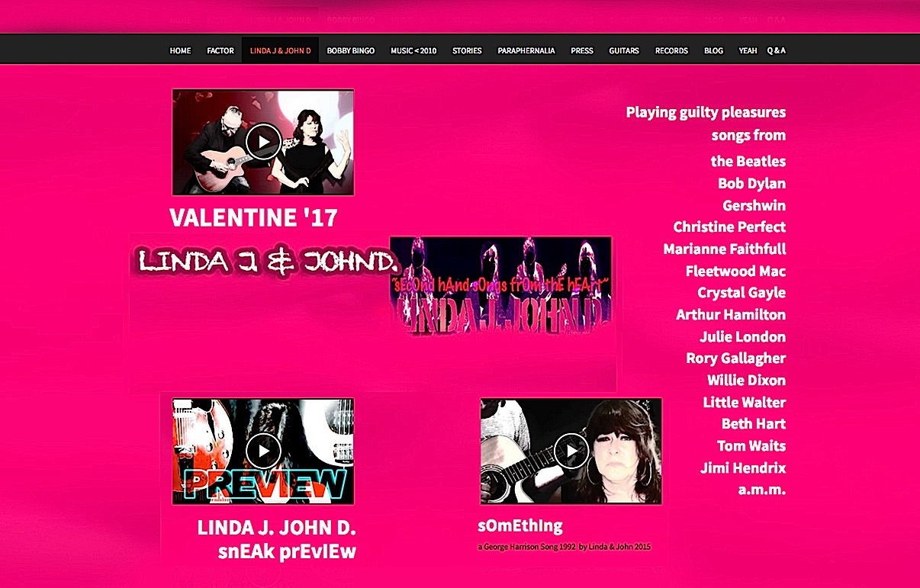
Task: Play the sOmEthIng George Harrison video
Action: click(571, 451)
